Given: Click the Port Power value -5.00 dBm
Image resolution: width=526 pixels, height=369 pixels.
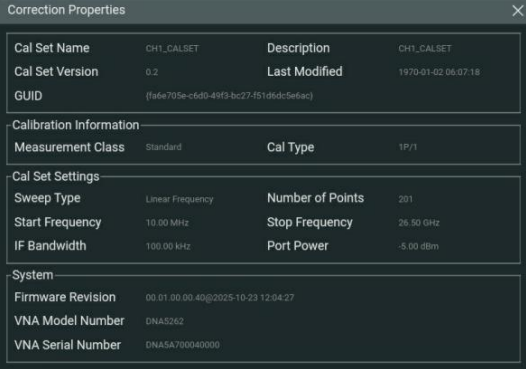Looking at the screenshot, I should [418, 247].
